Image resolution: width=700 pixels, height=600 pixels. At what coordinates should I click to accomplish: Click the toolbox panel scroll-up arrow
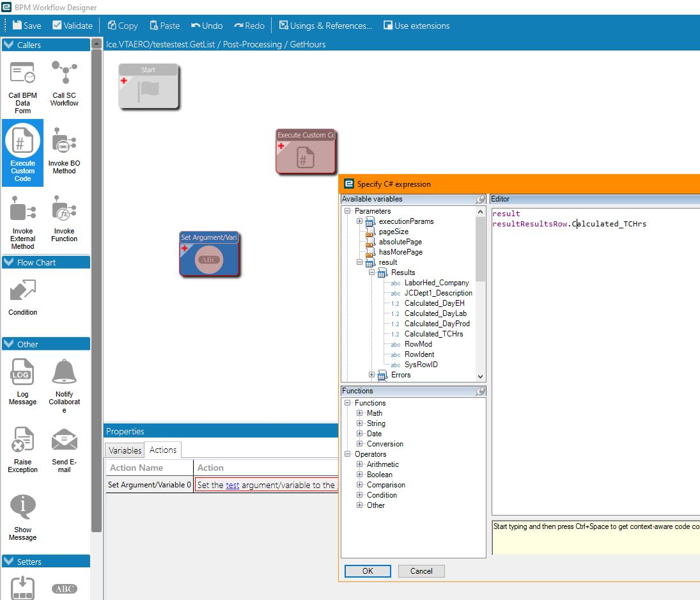point(97,43)
